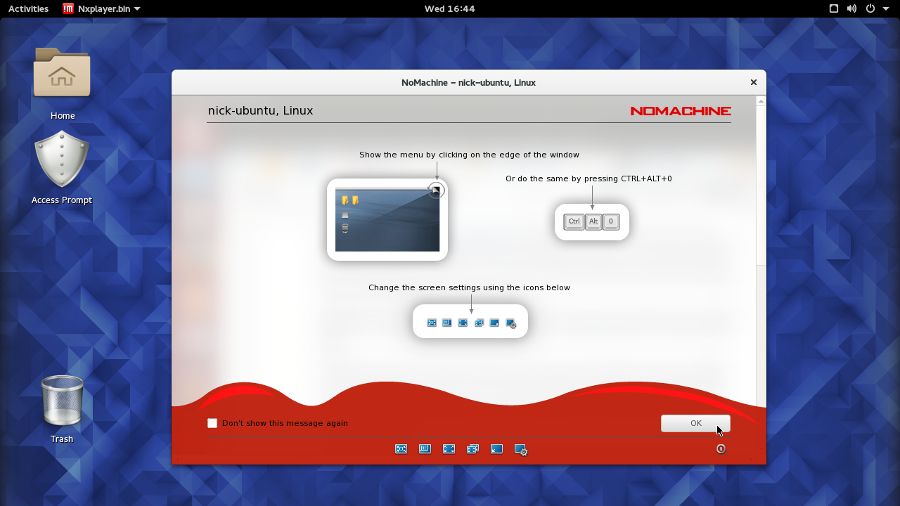
Task: Click the Wed 16:44 clock
Action: 449,9
